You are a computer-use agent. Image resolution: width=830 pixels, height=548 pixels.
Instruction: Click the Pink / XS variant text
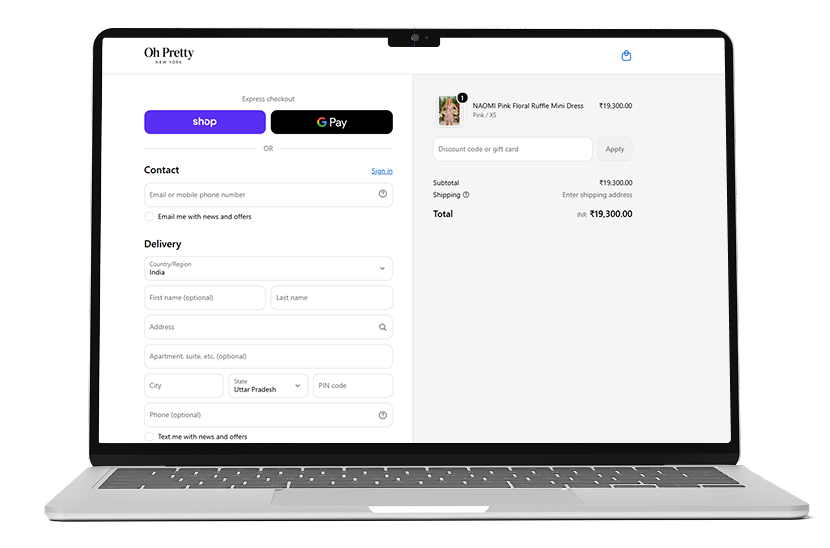click(x=484, y=115)
